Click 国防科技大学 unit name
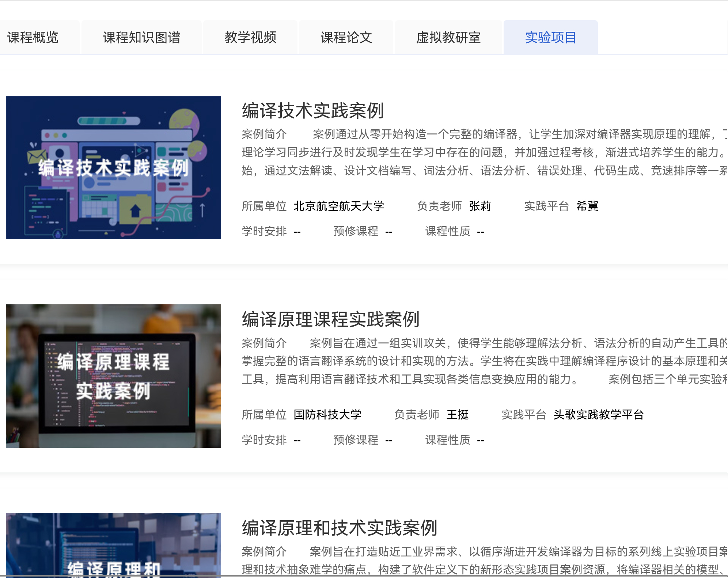 [x=327, y=415]
